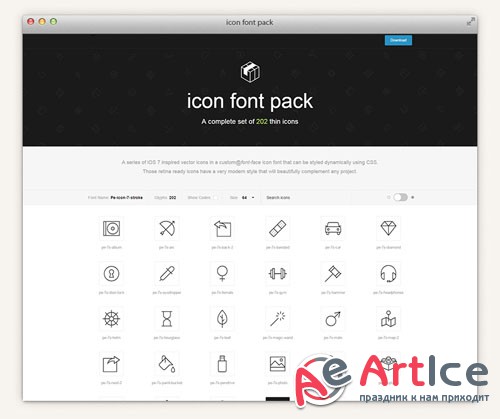Image resolution: width=500 pixels, height=419 pixels.
Task: Click the ship helm wheel icon
Action: (x=111, y=319)
